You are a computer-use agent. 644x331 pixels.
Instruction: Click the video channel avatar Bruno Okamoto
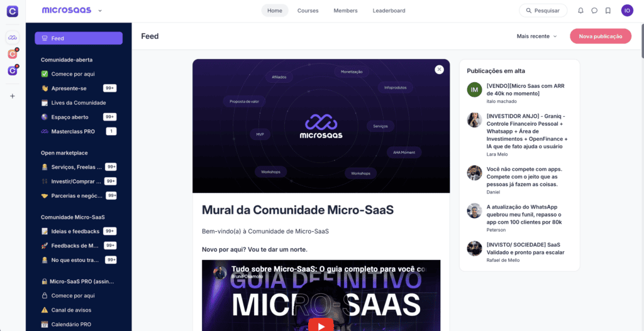[x=221, y=272]
